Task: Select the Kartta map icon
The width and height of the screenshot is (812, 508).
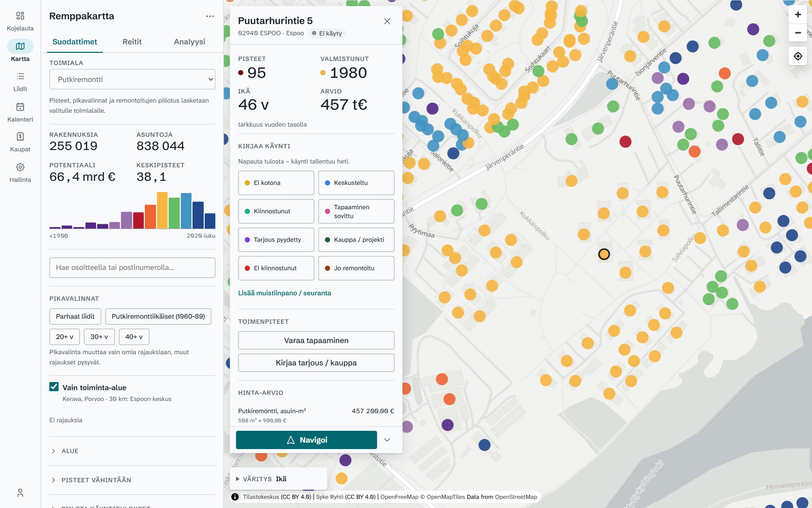Action: pyautogui.click(x=20, y=46)
